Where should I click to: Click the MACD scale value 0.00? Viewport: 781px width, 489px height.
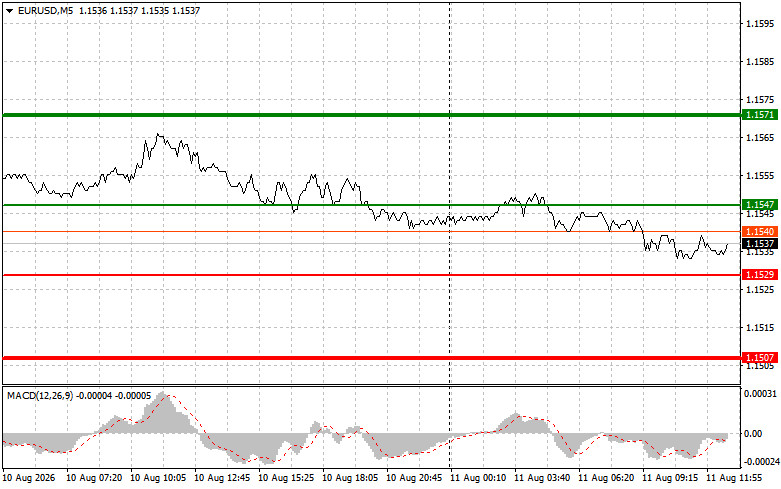coord(753,434)
